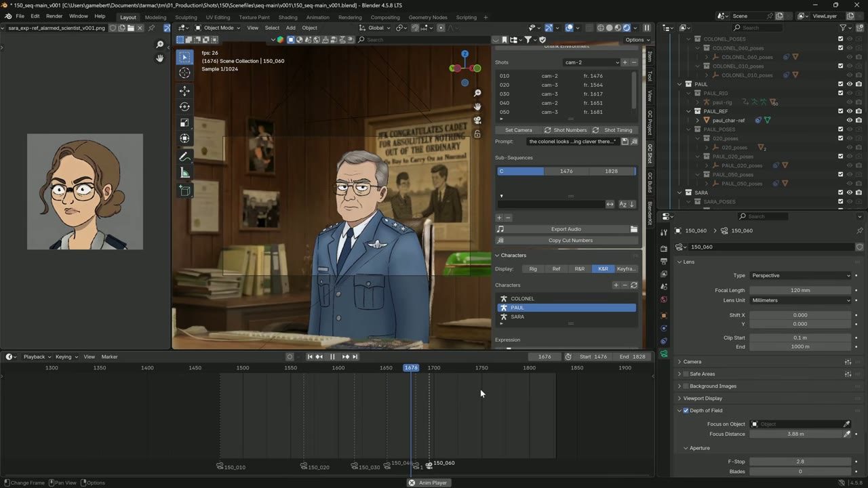Click the Focus on Object eyedropper
Viewport: 868px width, 488px height.
point(846,424)
